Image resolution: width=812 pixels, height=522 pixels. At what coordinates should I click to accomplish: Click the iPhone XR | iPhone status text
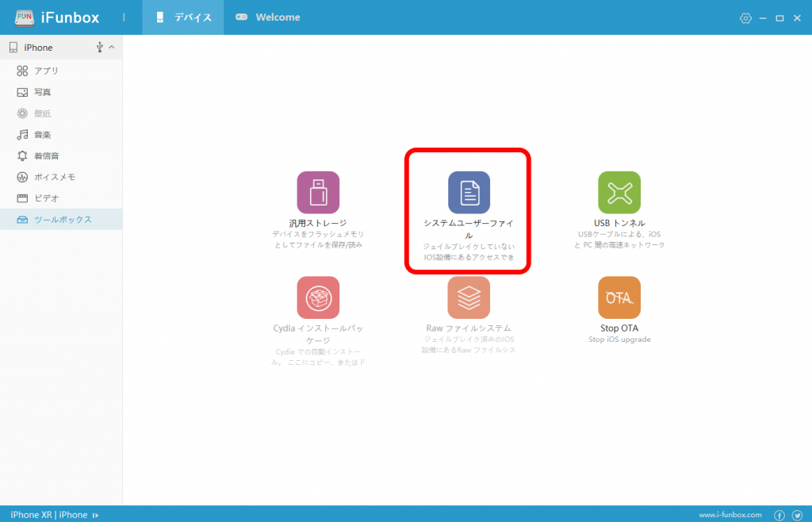click(x=48, y=515)
